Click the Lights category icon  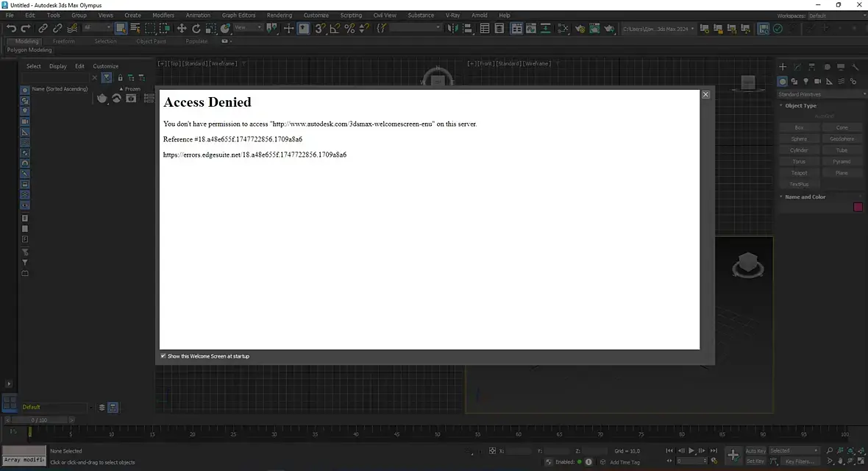[806, 82]
